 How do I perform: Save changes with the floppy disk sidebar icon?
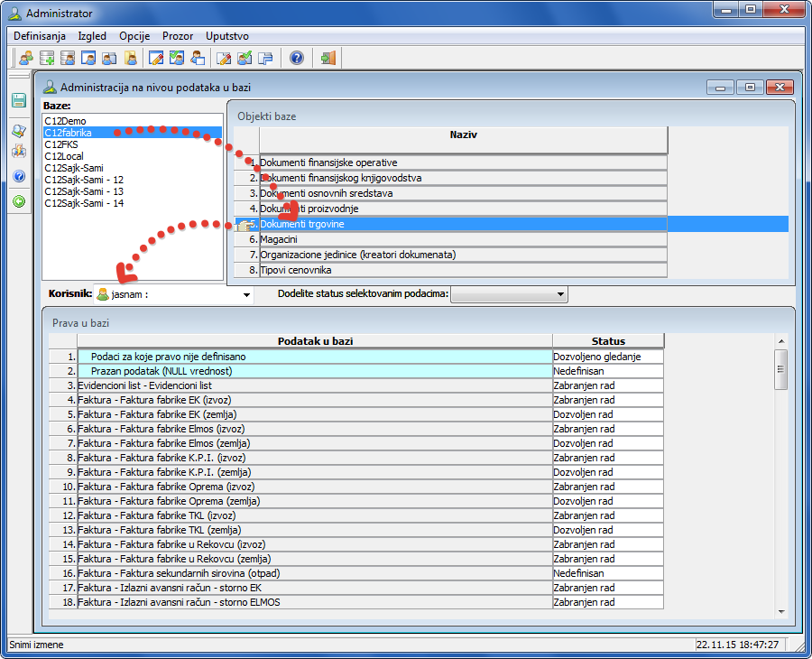point(19,100)
